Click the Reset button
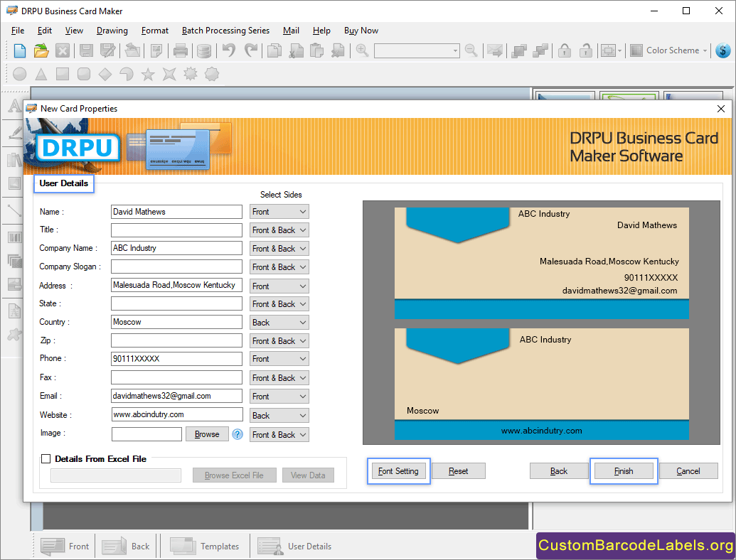 point(458,471)
